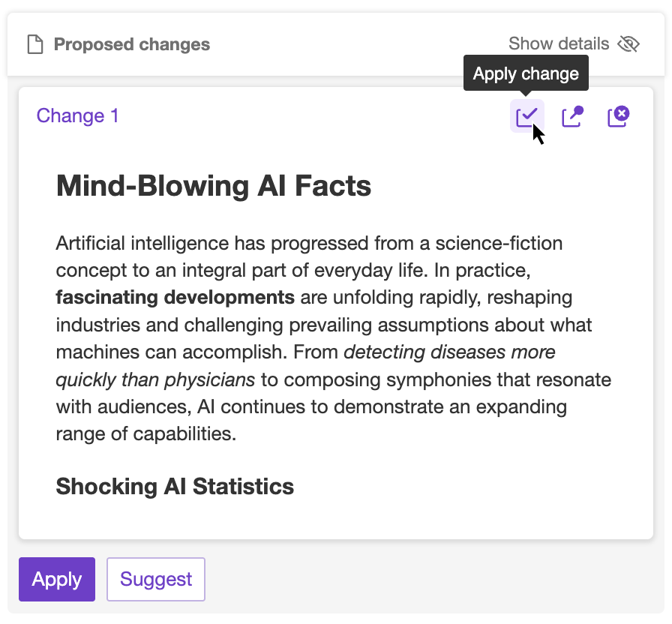Screen dimensions: 672x624
Task: Click the crossed-out eye icon near Show details
Action: (x=628, y=44)
